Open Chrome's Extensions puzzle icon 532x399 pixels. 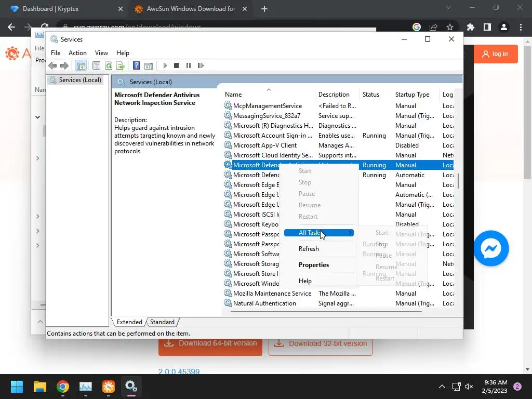pyautogui.click(x=471, y=27)
